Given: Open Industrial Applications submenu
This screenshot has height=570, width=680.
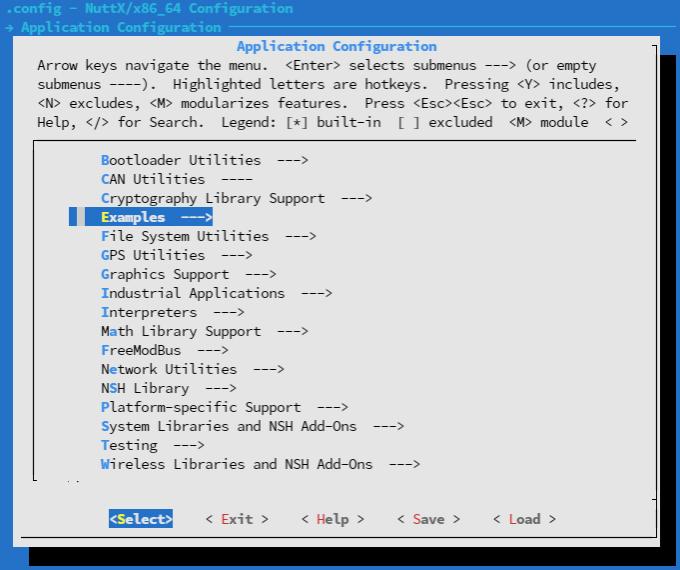Looking at the screenshot, I should pos(216,293).
